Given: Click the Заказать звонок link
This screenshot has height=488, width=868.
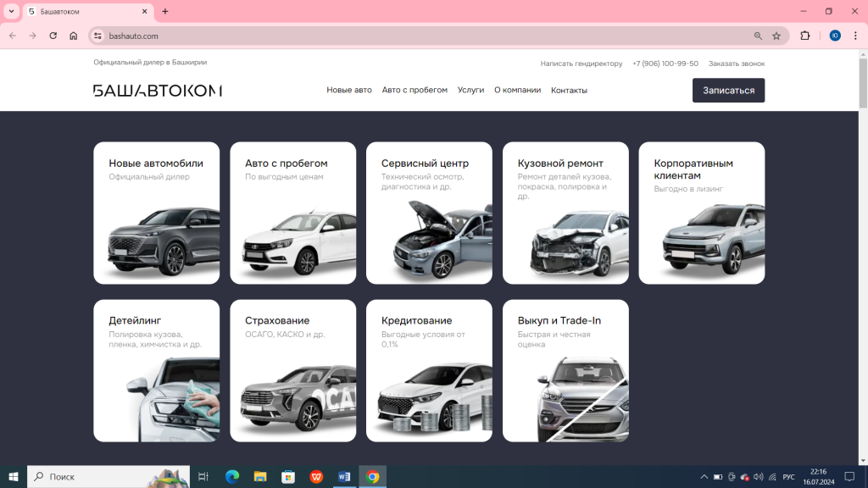Looking at the screenshot, I should click(x=737, y=64).
